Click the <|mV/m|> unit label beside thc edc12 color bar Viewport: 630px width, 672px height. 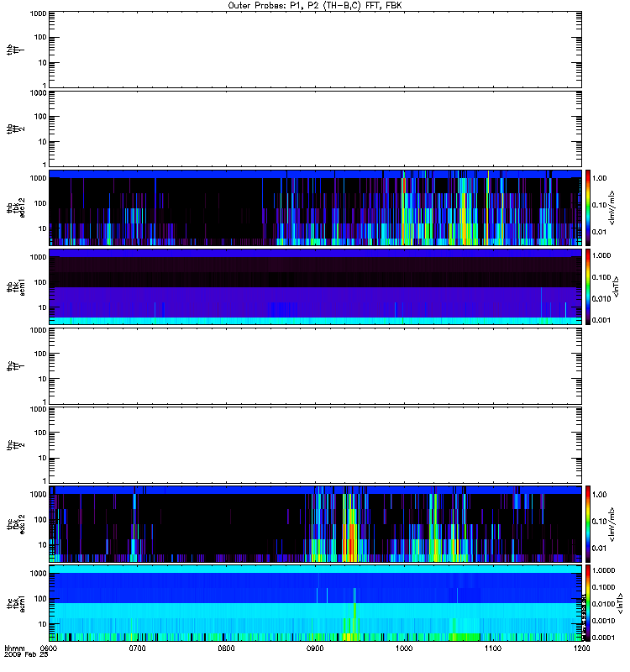[612, 524]
